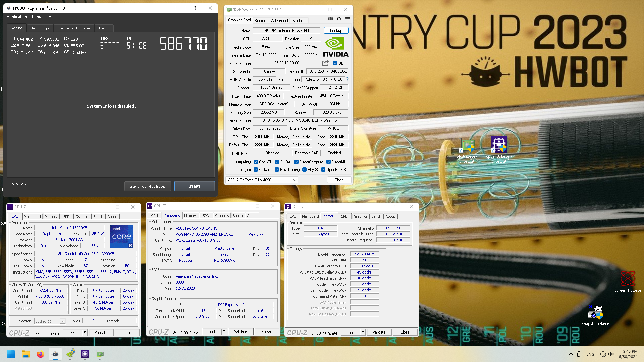Viewport: 644px width, 362px height.
Task: Toggle OpenGL 4.6 checkbox
Action: click(x=323, y=170)
